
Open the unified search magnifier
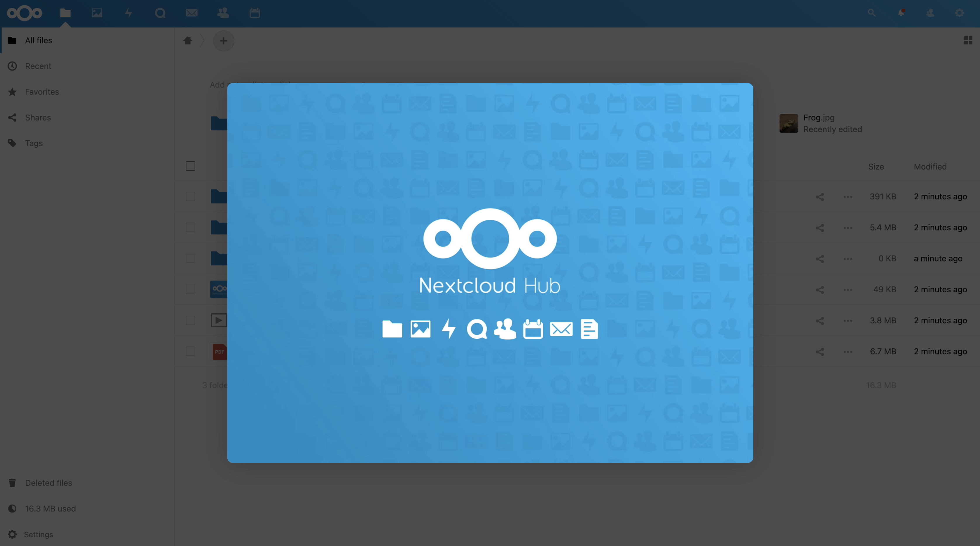coord(871,13)
